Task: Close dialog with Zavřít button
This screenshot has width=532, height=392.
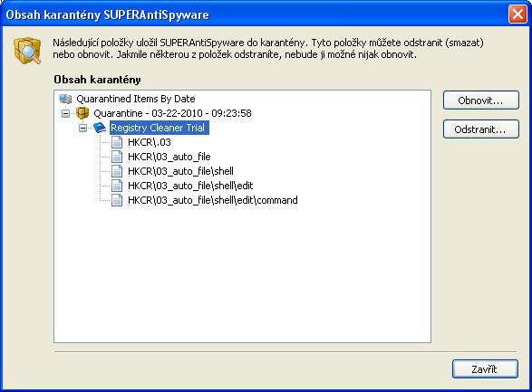Action: pos(485,369)
